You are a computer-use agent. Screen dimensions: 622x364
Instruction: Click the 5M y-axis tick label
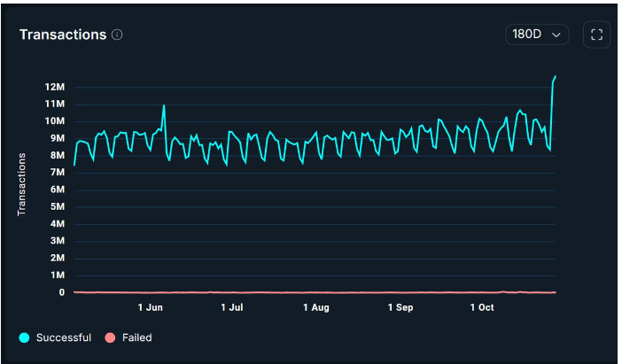coord(58,206)
